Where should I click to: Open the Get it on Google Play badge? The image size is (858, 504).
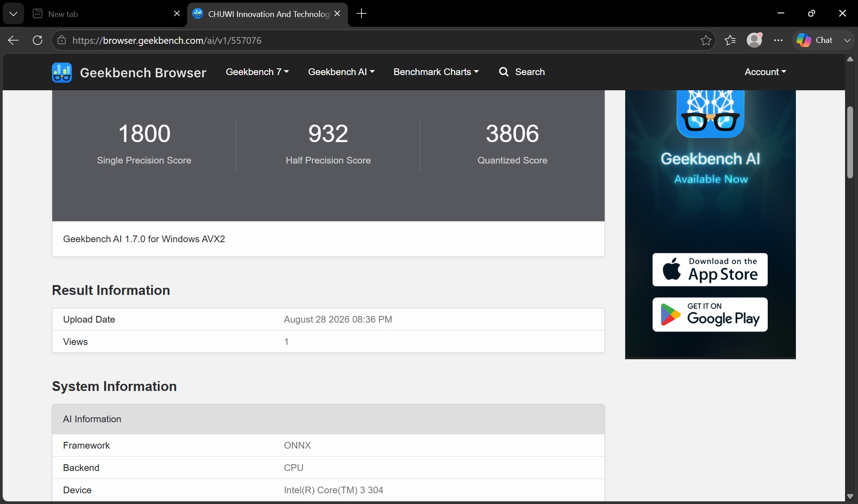point(710,315)
